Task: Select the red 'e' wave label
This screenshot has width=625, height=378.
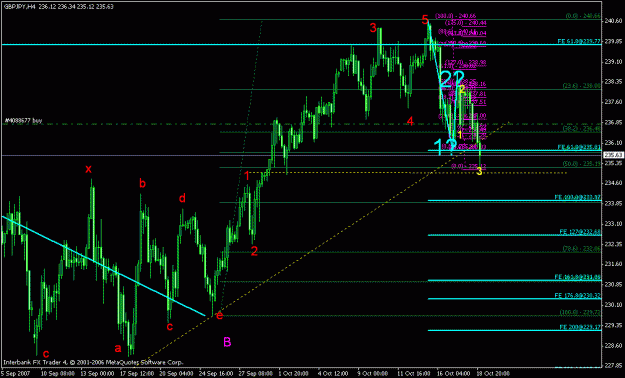Action: tap(219, 316)
